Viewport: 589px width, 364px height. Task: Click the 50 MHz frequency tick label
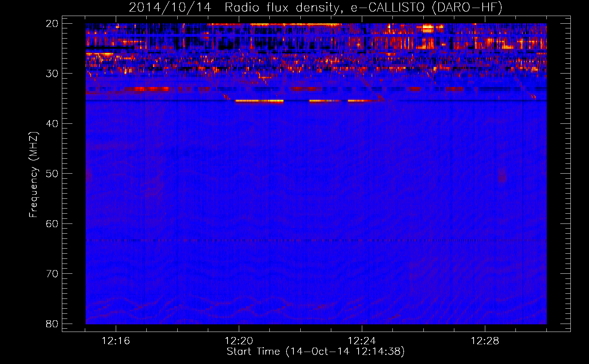(52, 174)
